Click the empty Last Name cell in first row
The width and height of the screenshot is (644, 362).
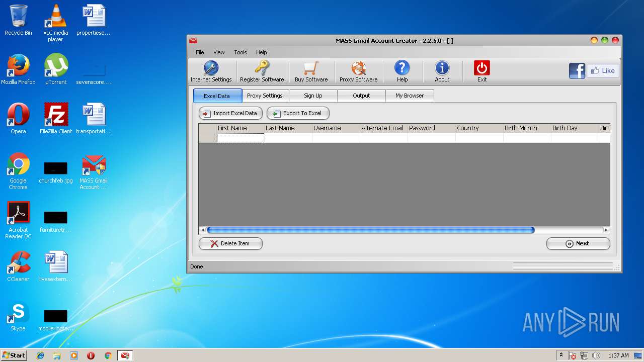pos(288,138)
